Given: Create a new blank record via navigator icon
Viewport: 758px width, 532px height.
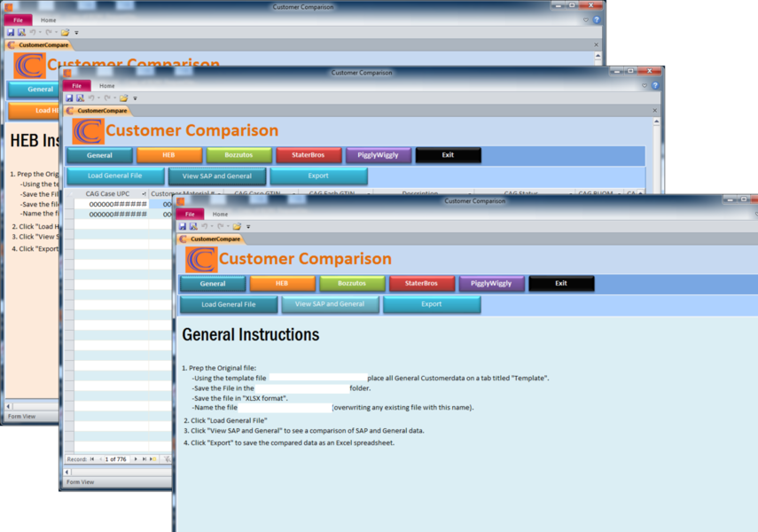Looking at the screenshot, I should coord(151,459).
